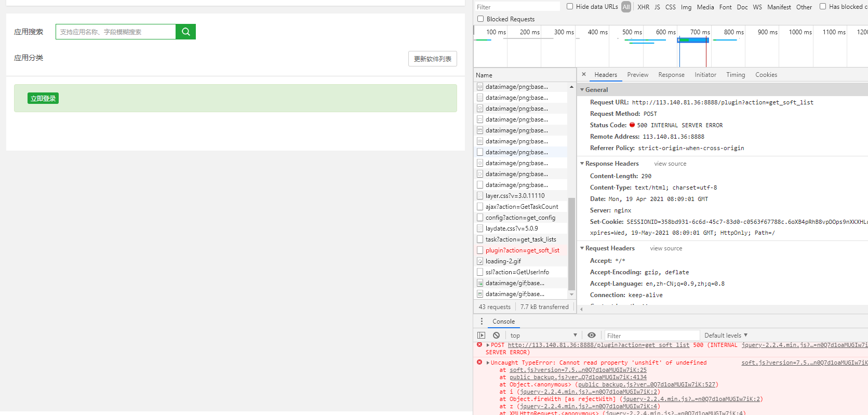Image resolution: width=868 pixels, height=415 pixels.
Task: Filter requests by WS type
Action: pyautogui.click(x=757, y=7)
